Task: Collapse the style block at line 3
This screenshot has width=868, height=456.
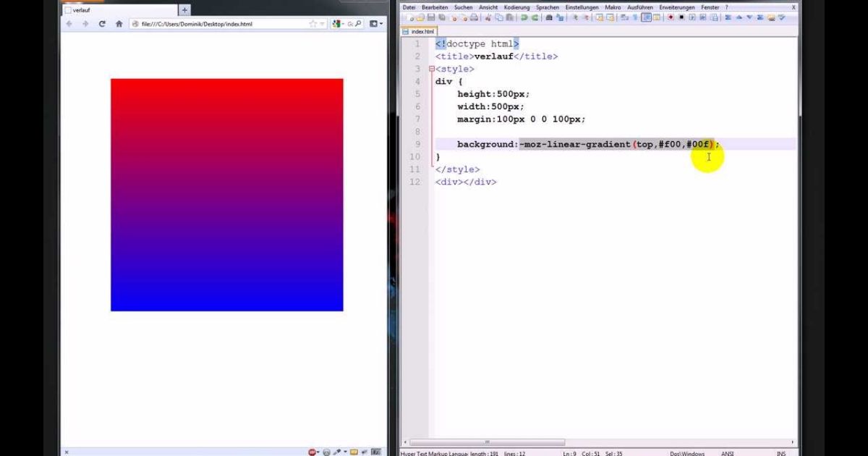Action: [431, 68]
